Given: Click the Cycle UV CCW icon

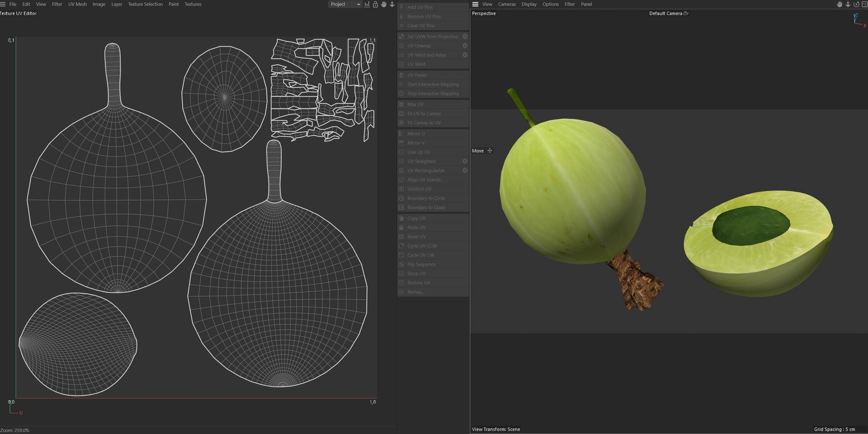Looking at the screenshot, I should (x=401, y=246).
